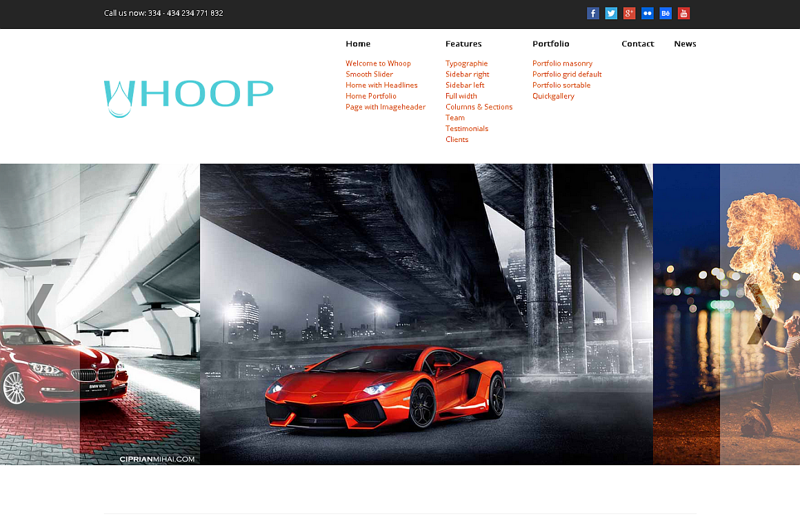
Task: Open the News page
Action: [685, 44]
